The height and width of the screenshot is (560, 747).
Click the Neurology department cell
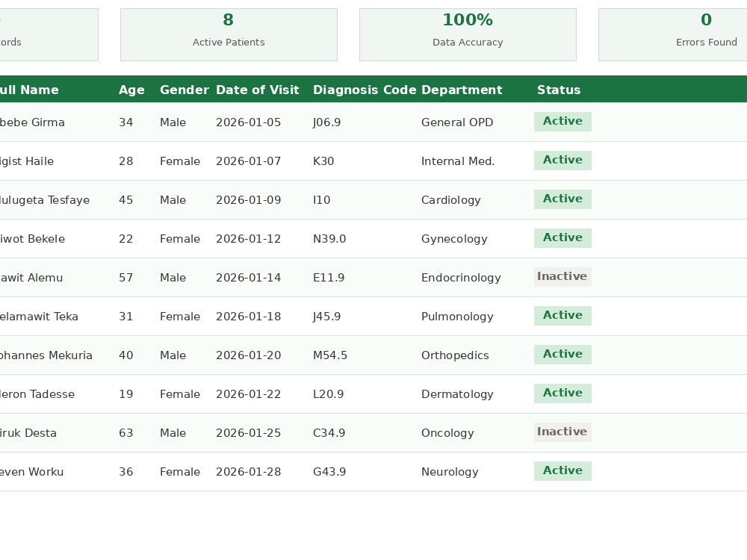click(x=450, y=473)
